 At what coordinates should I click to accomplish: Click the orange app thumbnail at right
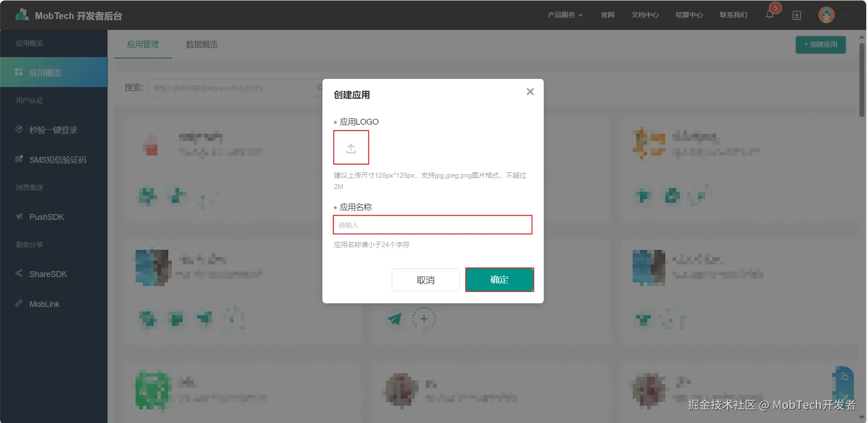tap(649, 143)
